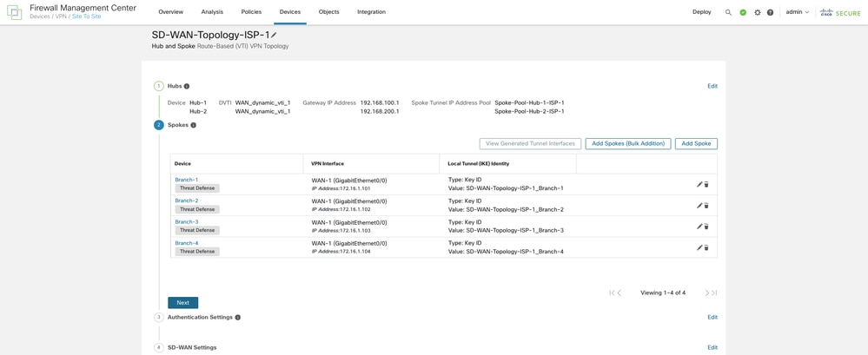This screenshot has height=355, width=868.
Task: Go to previous page pagination arrow
Action: [x=619, y=293]
